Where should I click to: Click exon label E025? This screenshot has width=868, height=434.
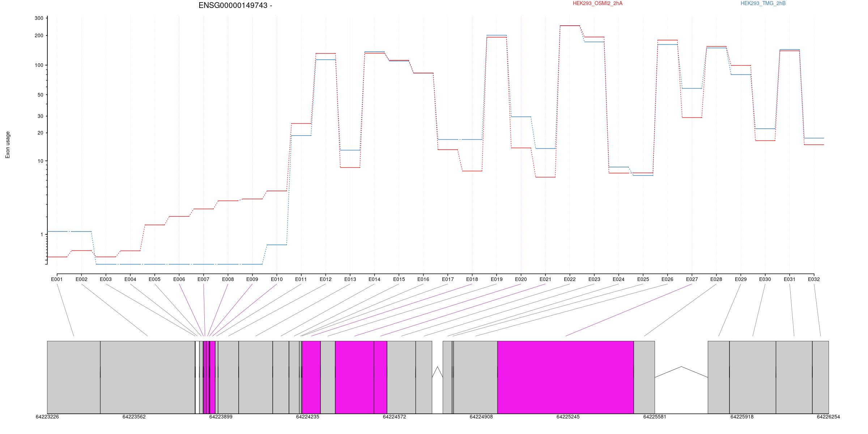pos(643,279)
